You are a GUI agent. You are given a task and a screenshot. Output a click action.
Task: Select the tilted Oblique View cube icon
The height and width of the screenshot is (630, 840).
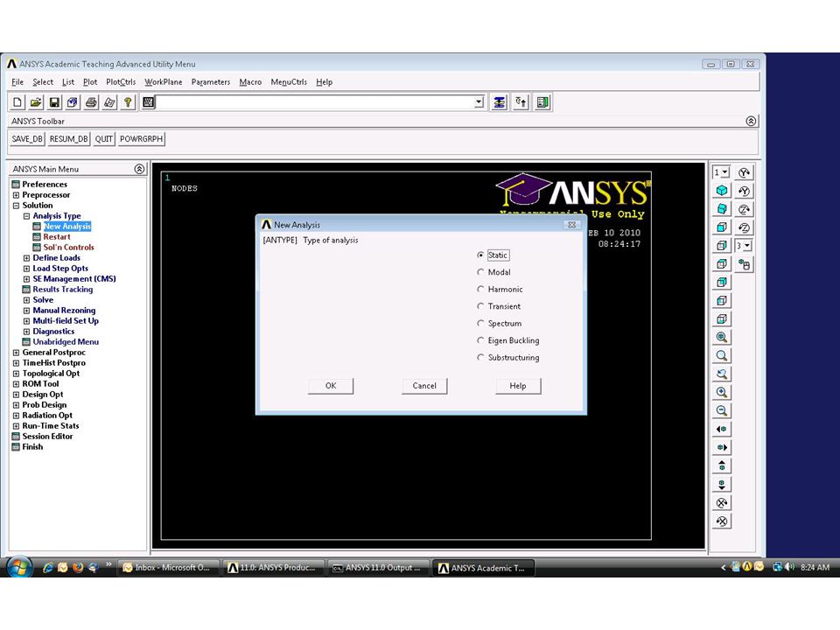tap(722, 209)
